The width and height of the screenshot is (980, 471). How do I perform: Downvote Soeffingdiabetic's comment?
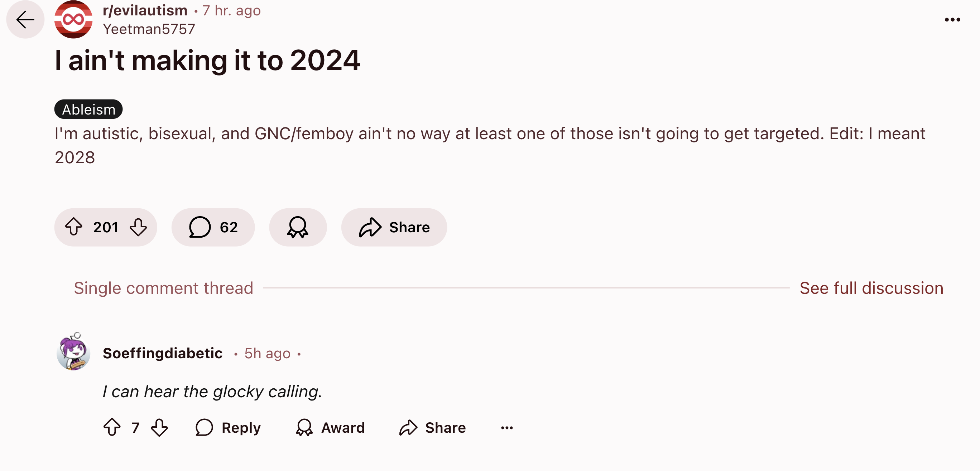[159, 427]
